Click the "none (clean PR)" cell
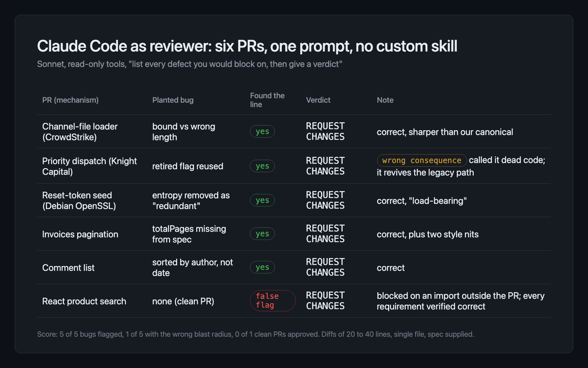 point(183,301)
